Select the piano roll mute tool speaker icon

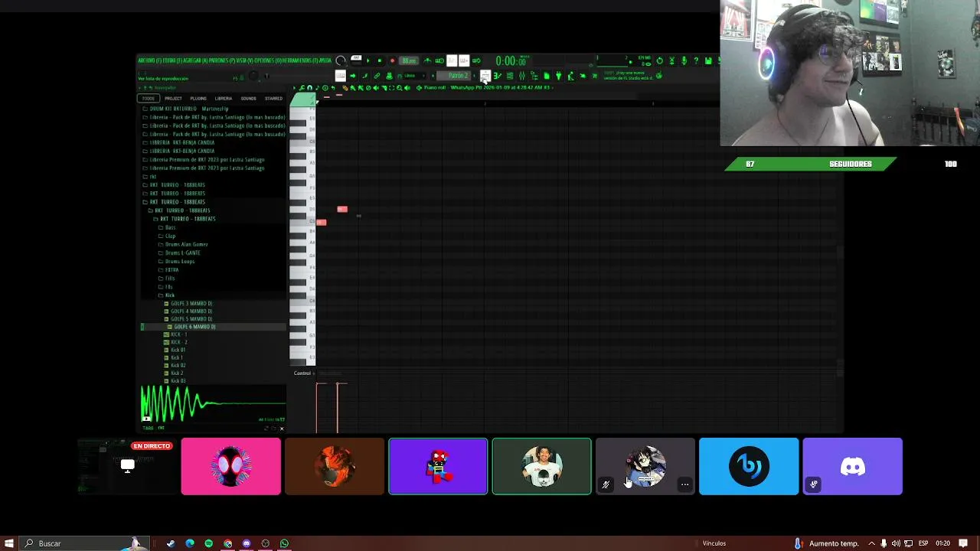(x=376, y=87)
